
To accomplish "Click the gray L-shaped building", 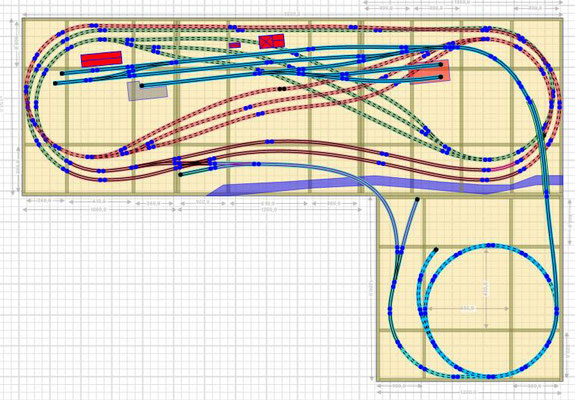I will [x=147, y=91].
